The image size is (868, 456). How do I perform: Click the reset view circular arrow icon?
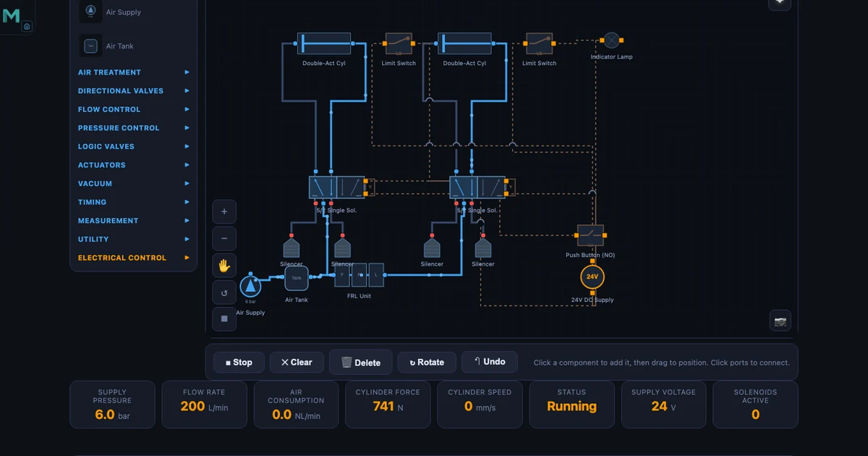(224, 293)
